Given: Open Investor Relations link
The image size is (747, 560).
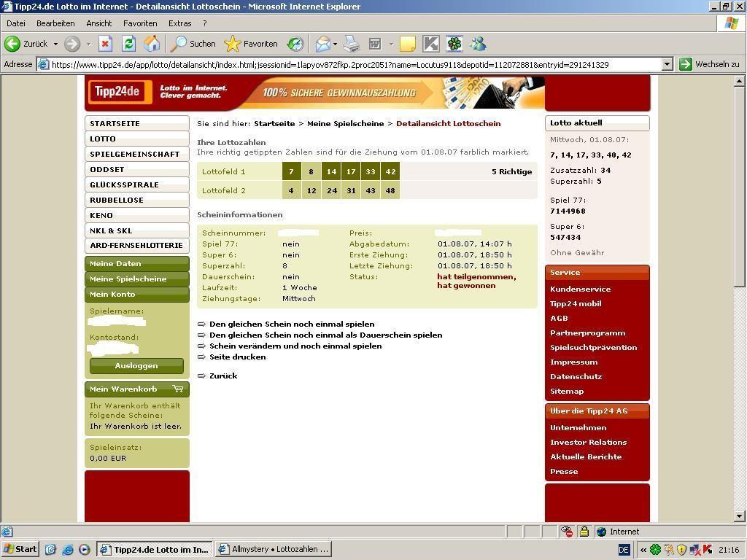Looking at the screenshot, I should 589,443.
